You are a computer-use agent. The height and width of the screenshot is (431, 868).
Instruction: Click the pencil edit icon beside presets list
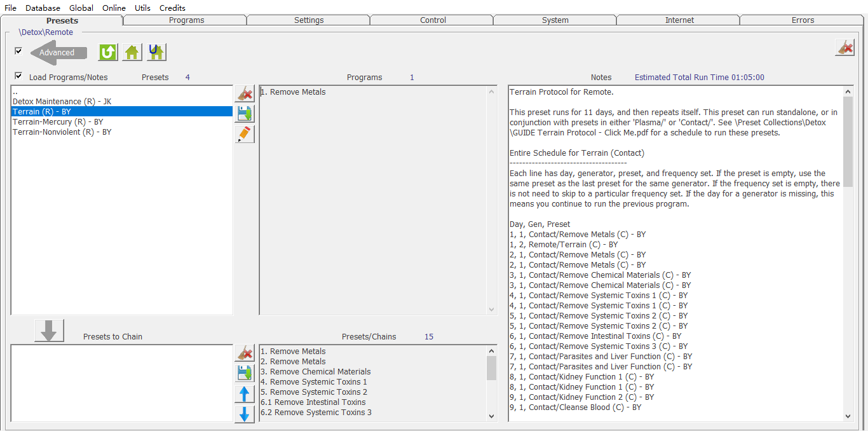[245, 134]
